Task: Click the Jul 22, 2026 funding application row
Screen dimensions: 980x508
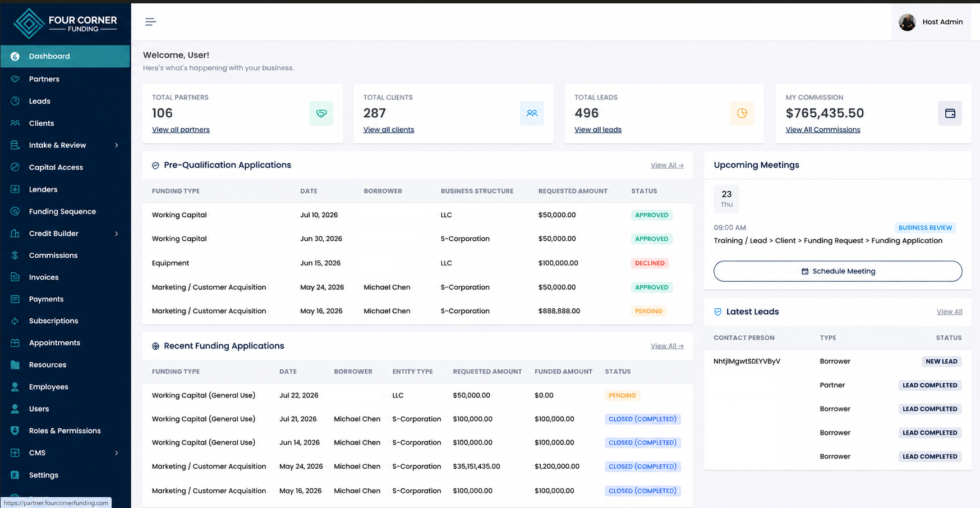Action: [417, 395]
